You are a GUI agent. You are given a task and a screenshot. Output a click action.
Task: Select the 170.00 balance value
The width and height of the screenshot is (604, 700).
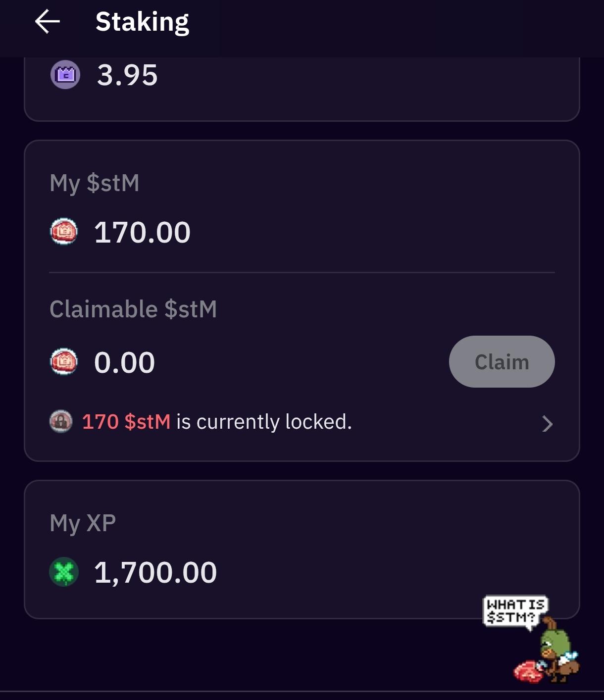tap(143, 232)
